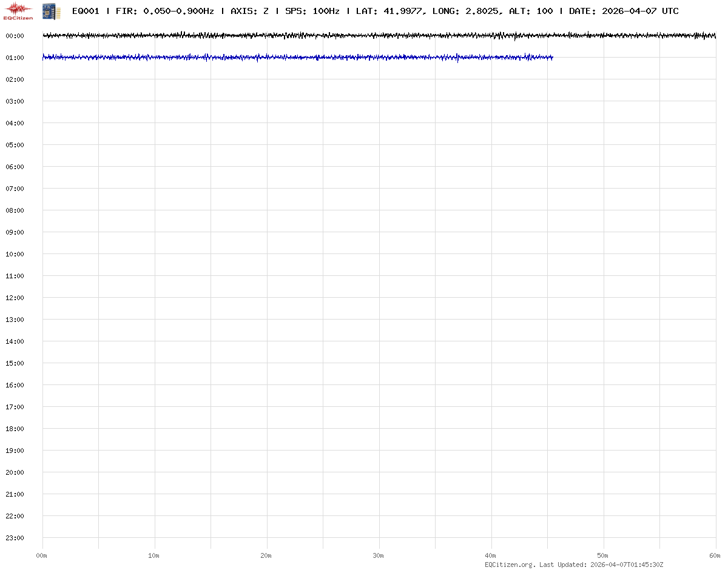Click the blue circuit board device icon
Screen dimensions: 728x570
(x=52, y=11)
